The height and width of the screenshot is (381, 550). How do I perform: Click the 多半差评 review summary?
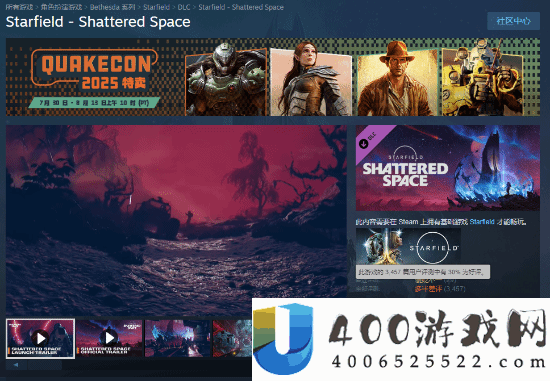click(x=428, y=289)
